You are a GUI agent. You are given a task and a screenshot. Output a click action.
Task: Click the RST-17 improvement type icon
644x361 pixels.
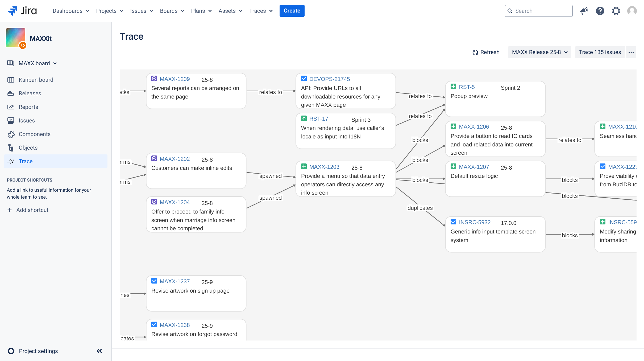pos(304,118)
